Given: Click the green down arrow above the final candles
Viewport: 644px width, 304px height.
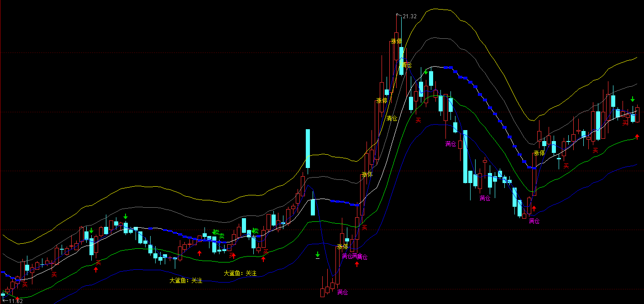Looking at the screenshot, I should pos(633,99).
